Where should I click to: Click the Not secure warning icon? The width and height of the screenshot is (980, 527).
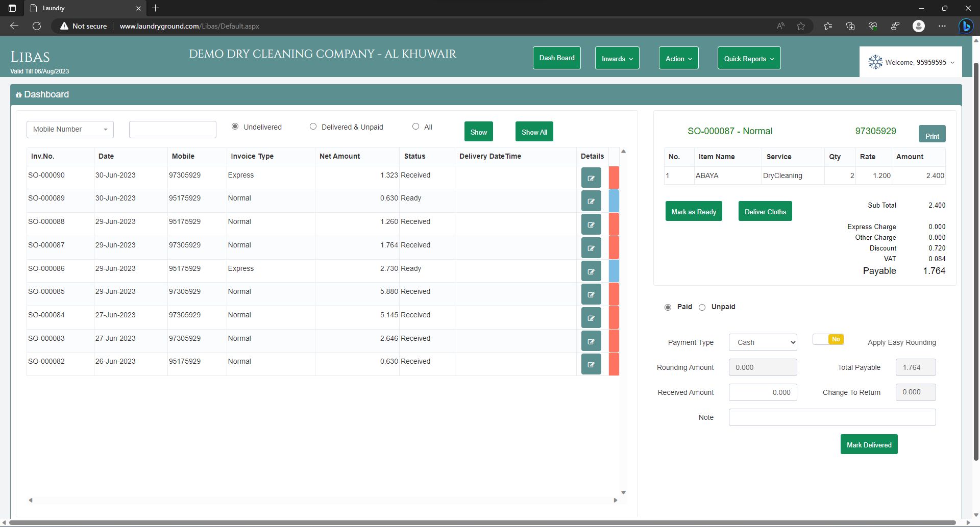[64, 26]
